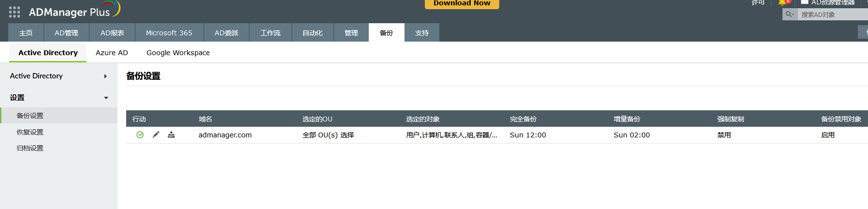Switch to the Microsoft 365 tab
The height and width of the screenshot is (209, 868).
tap(169, 32)
